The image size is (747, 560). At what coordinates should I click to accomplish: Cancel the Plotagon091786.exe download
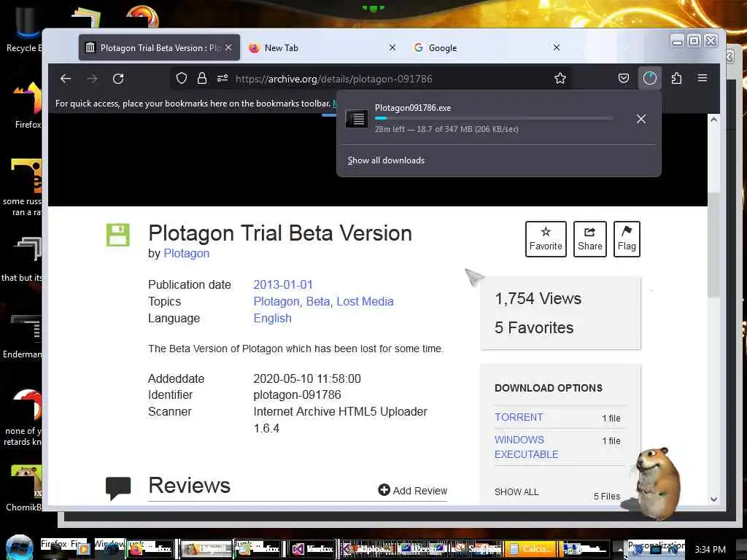click(x=641, y=119)
